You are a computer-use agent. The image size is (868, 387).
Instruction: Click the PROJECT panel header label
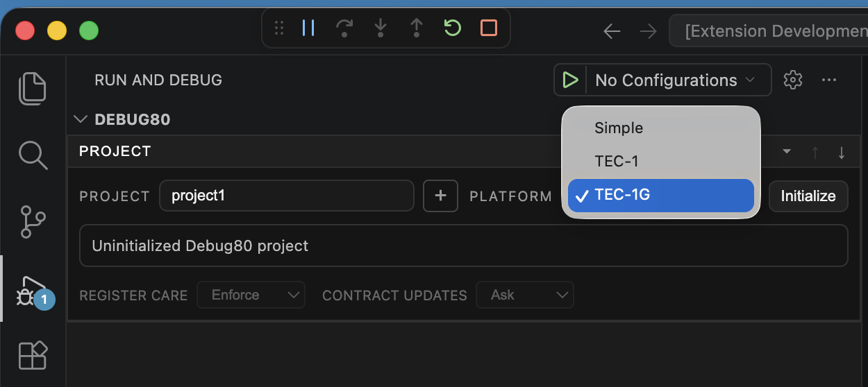point(115,151)
